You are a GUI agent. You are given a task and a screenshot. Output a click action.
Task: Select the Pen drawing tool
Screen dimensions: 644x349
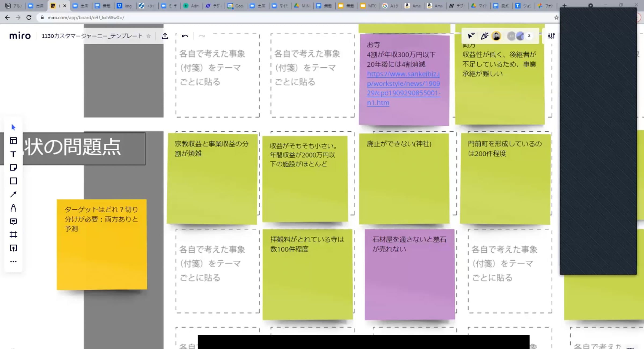[x=13, y=208]
